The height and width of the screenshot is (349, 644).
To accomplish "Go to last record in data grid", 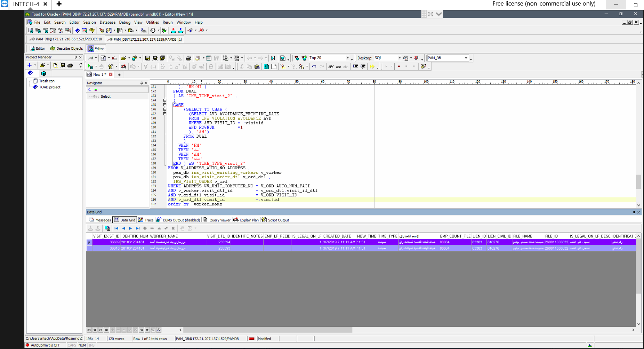I will [138, 228].
